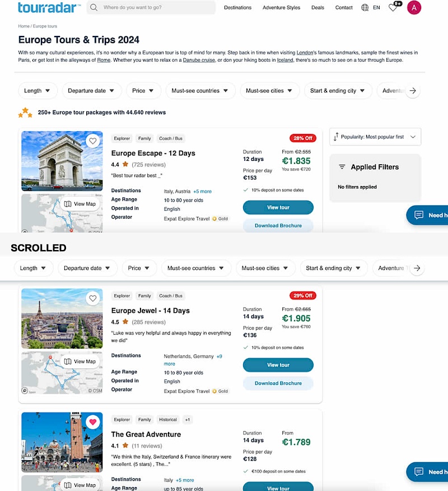This screenshot has width=448, height=491.
Task: Open View Map on Europe Escape card
Action: tap(80, 204)
